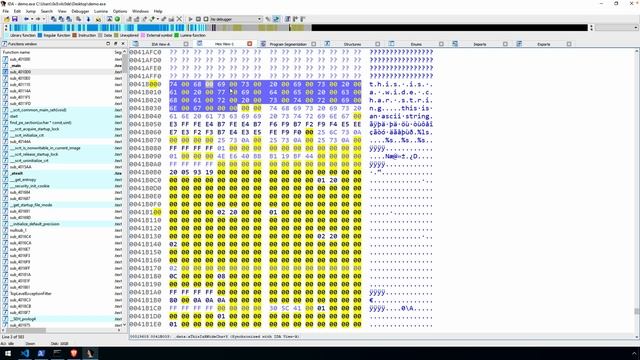Open the Search menu
640x360 pixels.
point(47,11)
